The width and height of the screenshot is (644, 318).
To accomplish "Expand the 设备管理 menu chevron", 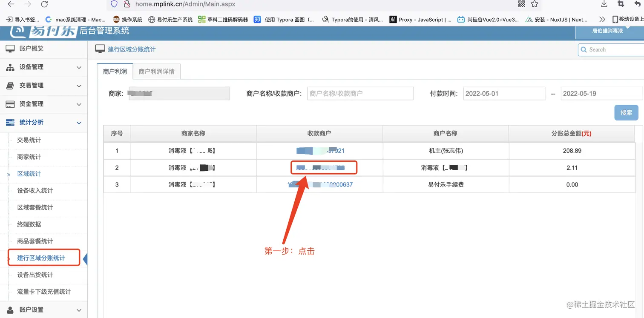I will click(x=79, y=67).
